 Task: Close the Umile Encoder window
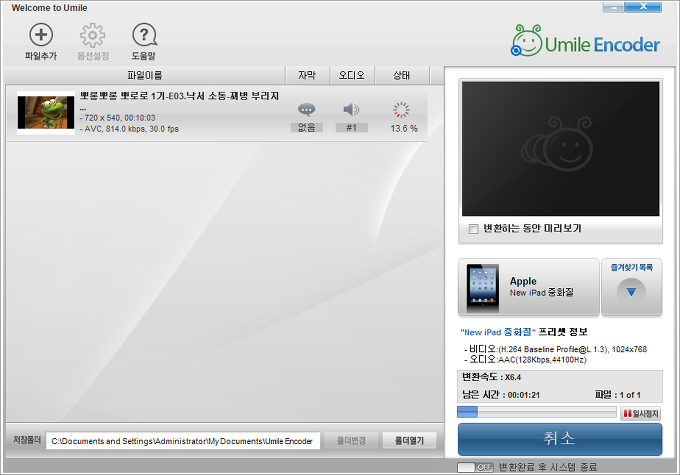[x=643, y=7]
